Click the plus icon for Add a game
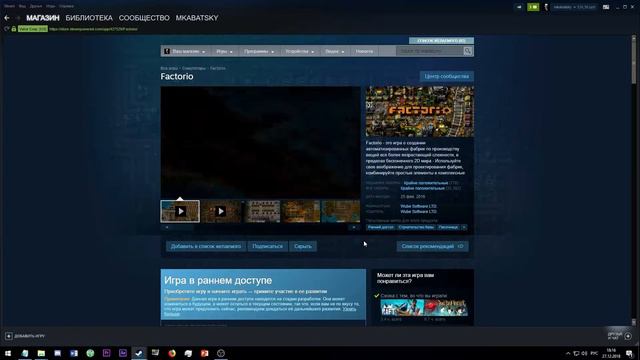 (x=9, y=336)
